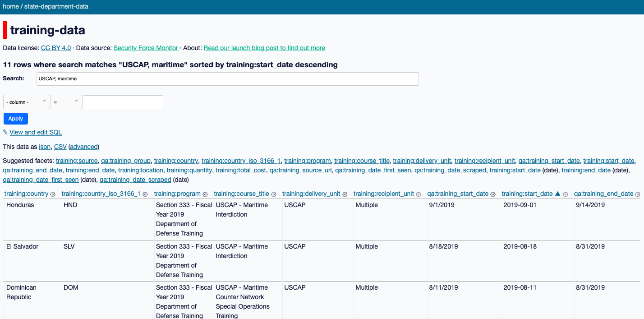Open training:country_iso_3166_1 column gear menu

coord(145,194)
